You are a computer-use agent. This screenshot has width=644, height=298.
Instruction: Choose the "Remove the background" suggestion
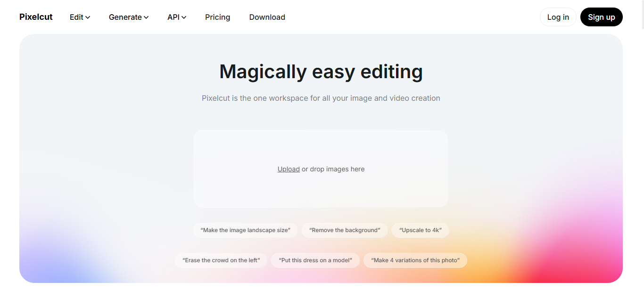point(345,230)
